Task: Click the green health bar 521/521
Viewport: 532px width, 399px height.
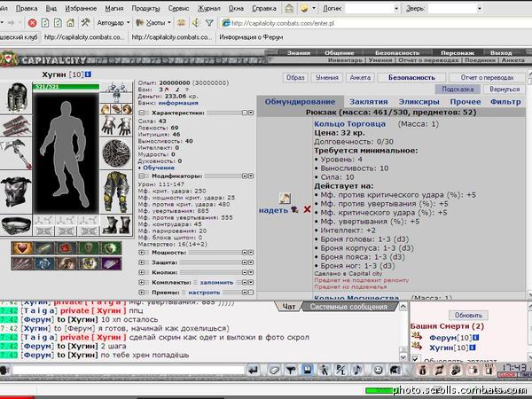Action: point(66,87)
